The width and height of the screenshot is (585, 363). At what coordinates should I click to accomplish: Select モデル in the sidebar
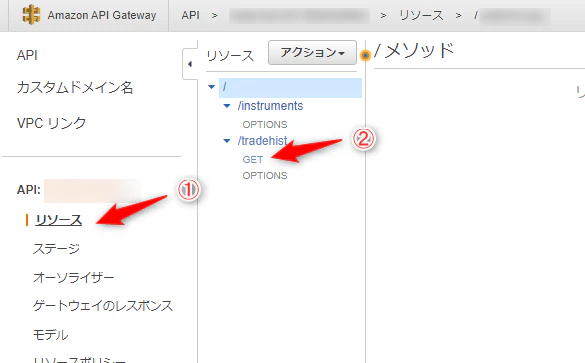[x=50, y=335]
